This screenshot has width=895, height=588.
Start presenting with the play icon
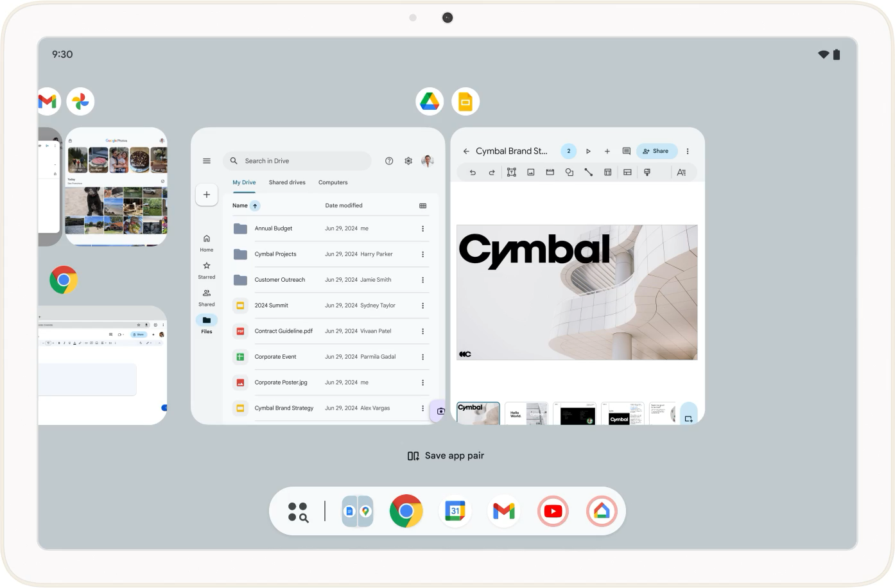pyautogui.click(x=588, y=151)
